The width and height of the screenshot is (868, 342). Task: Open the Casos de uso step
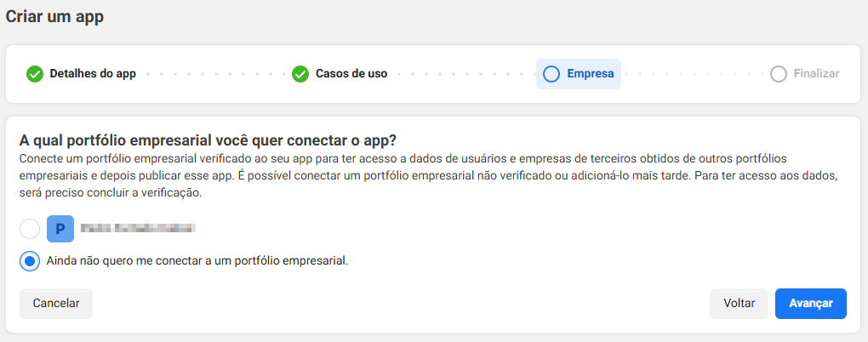[x=351, y=74]
